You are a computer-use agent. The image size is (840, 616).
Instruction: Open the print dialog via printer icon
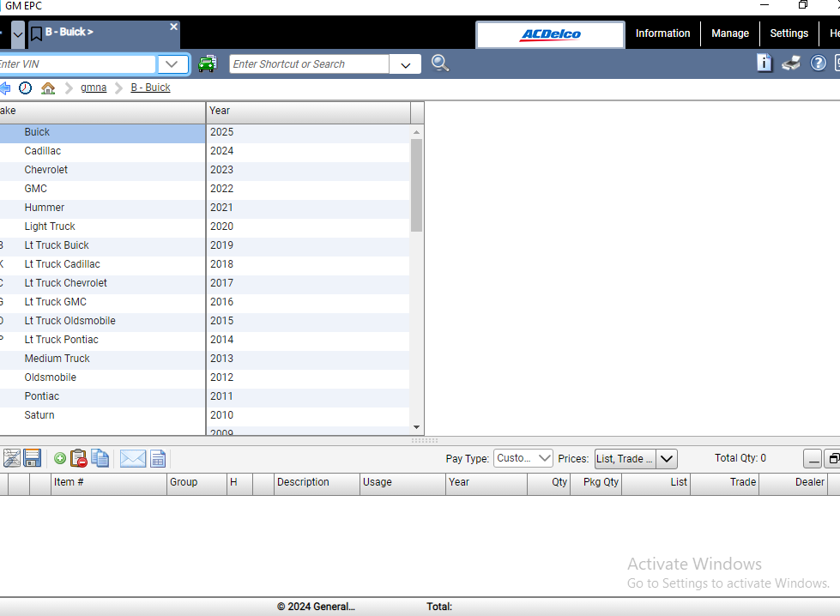[x=791, y=63]
